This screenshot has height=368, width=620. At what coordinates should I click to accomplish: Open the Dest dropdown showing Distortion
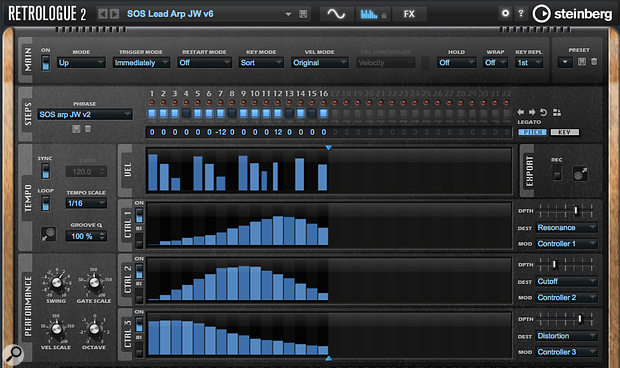(x=567, y=336)
